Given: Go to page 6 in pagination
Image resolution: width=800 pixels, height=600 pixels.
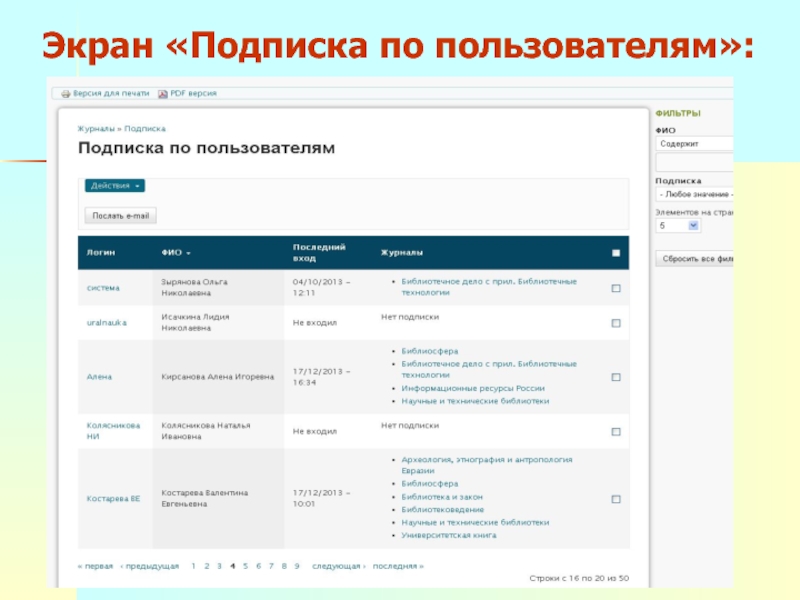Looking at the screenshot, I should coord(258,566).
